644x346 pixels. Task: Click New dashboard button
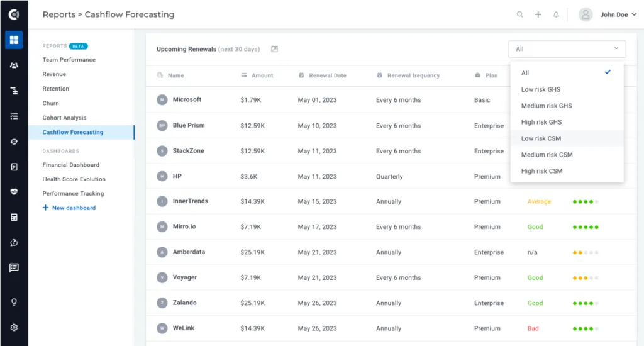pos(69,208)
